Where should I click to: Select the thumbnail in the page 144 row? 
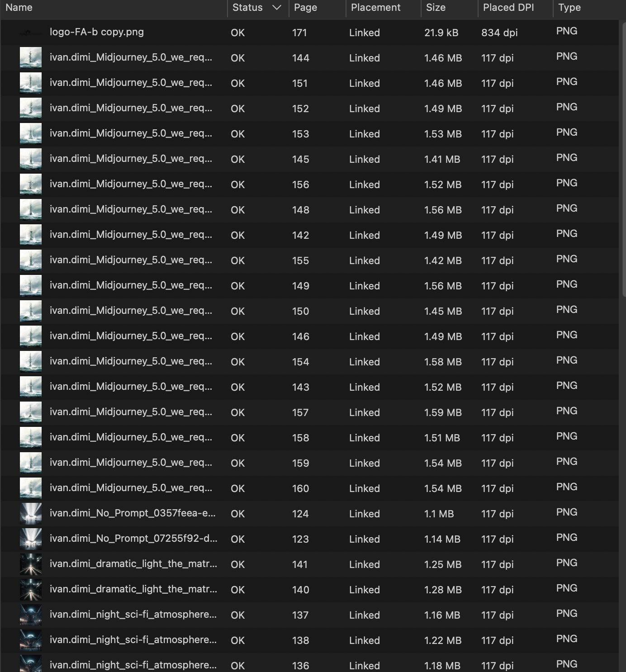(31, 58)
